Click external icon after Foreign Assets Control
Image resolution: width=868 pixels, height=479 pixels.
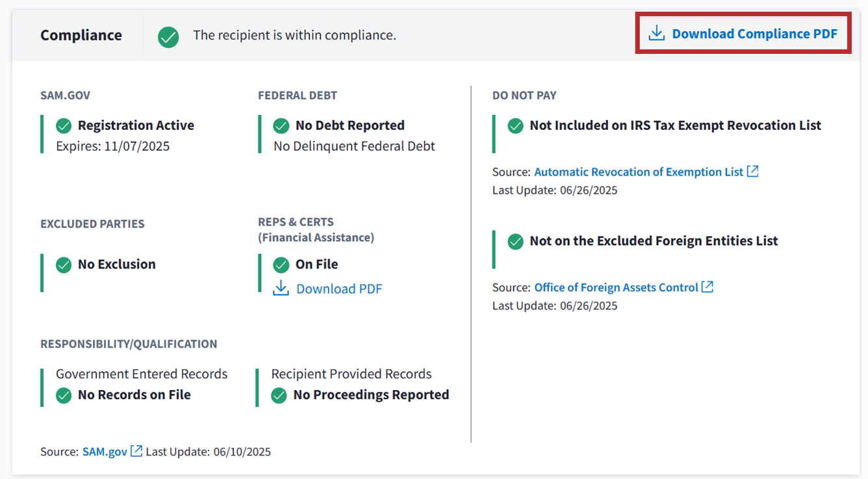(708, 287)
